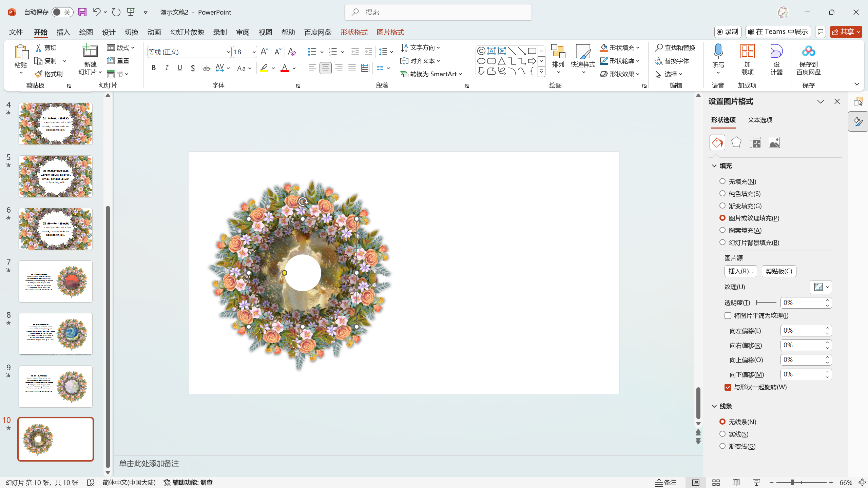Select Slide background fill (幻灯片背景填充)
The image size is (868, 488).
(722, 242)
